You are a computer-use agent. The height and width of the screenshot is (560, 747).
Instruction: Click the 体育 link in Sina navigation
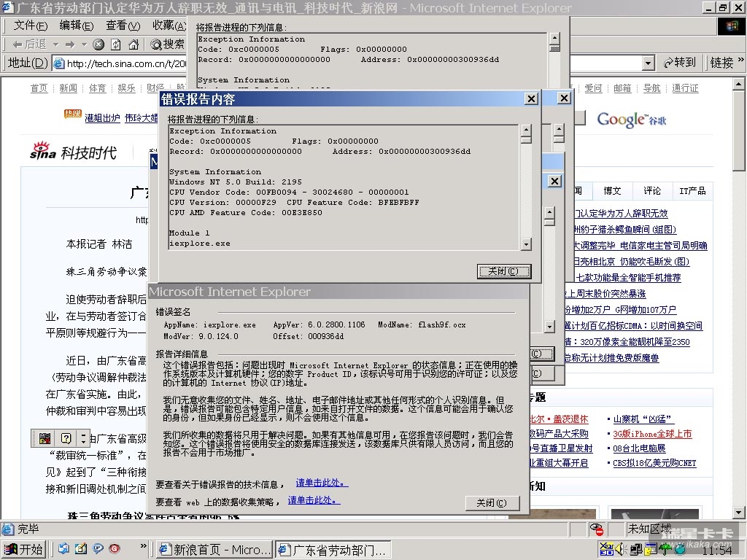[x=97, y=88]
